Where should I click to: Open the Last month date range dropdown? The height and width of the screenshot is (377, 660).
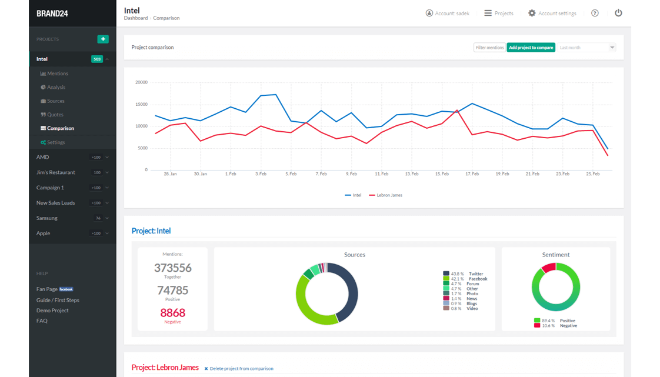click(x=587, y=48)
